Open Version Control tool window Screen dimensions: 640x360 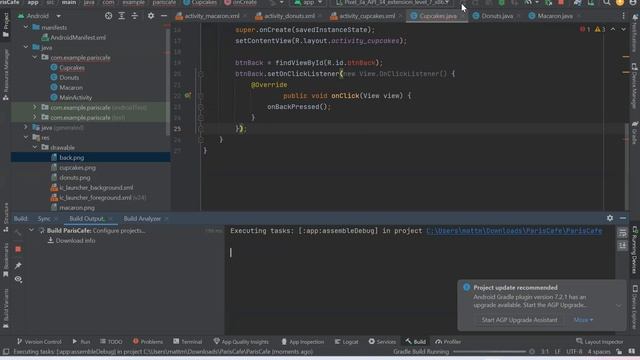(39, 342)
